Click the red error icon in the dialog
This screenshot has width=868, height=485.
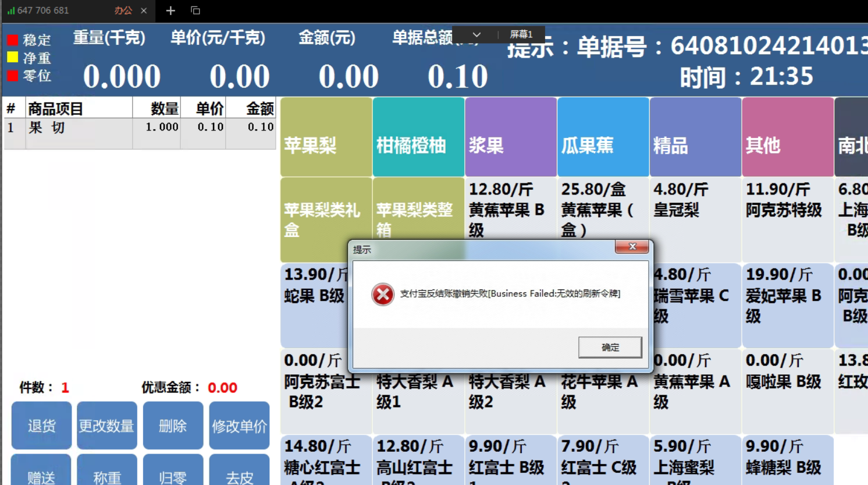(x=383, y=294)
